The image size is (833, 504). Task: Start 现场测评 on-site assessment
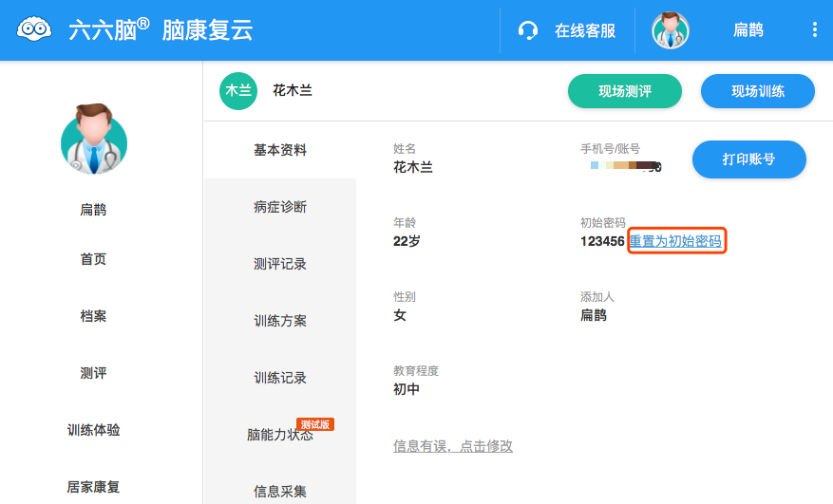[x=624, y=91]
